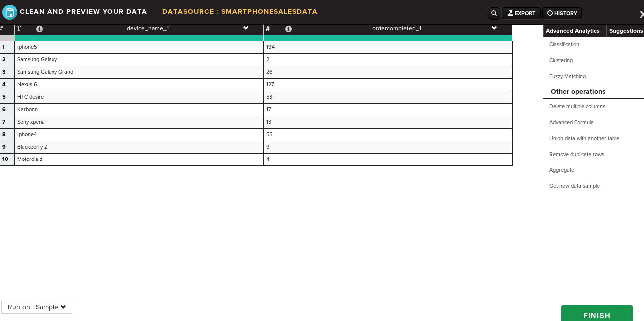
Task: Select Clustering analytics option
Action: click(561, 60)
